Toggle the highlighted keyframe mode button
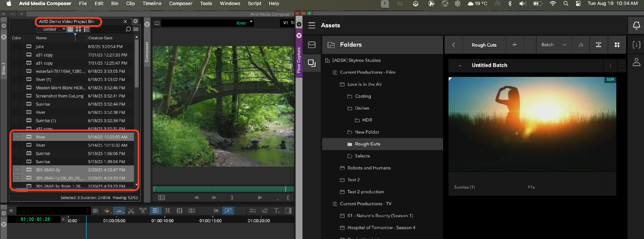Image resolution: width=644 pixels, height=239 pixels. (x=228, y=211)
